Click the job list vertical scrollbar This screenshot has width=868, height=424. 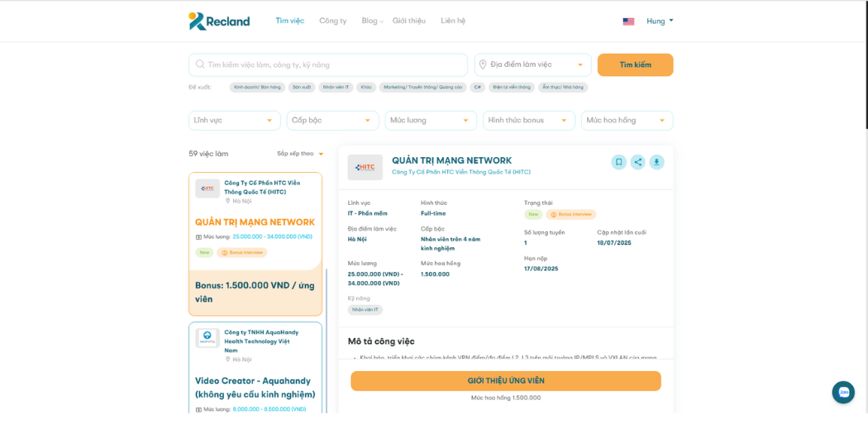pos(326,341)
